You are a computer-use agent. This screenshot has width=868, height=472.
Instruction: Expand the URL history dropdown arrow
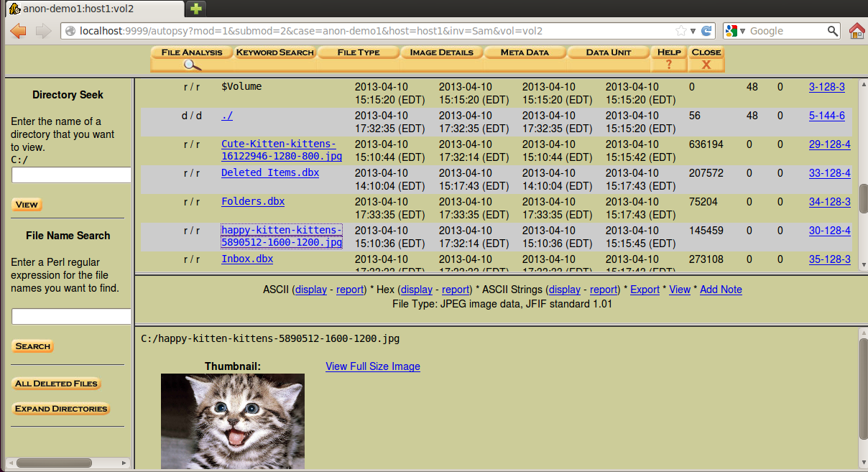693,31
